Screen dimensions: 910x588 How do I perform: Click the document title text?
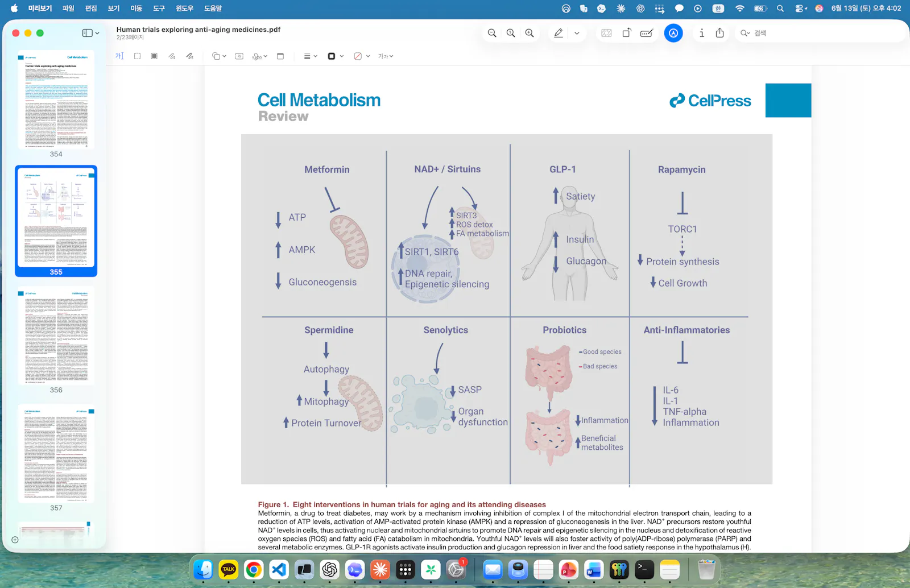coord(198,30)
